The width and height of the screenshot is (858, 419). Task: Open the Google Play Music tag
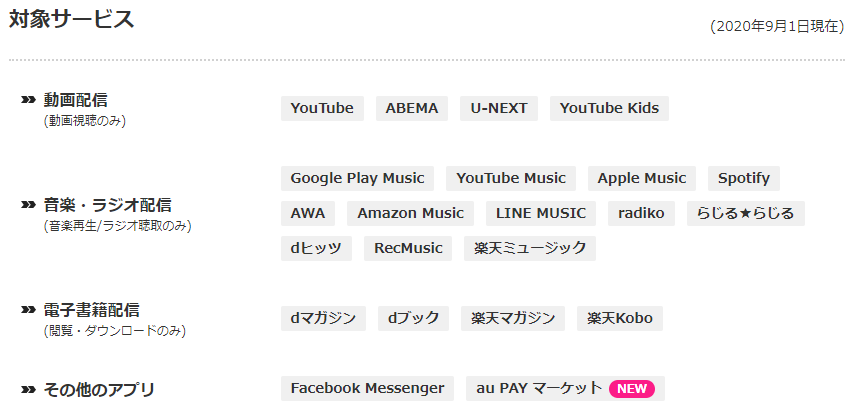[x=357, y=178]
